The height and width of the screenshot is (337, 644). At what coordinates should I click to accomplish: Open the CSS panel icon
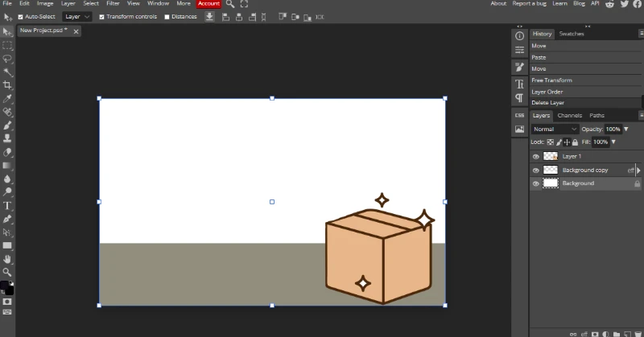[x=519, y=115]
